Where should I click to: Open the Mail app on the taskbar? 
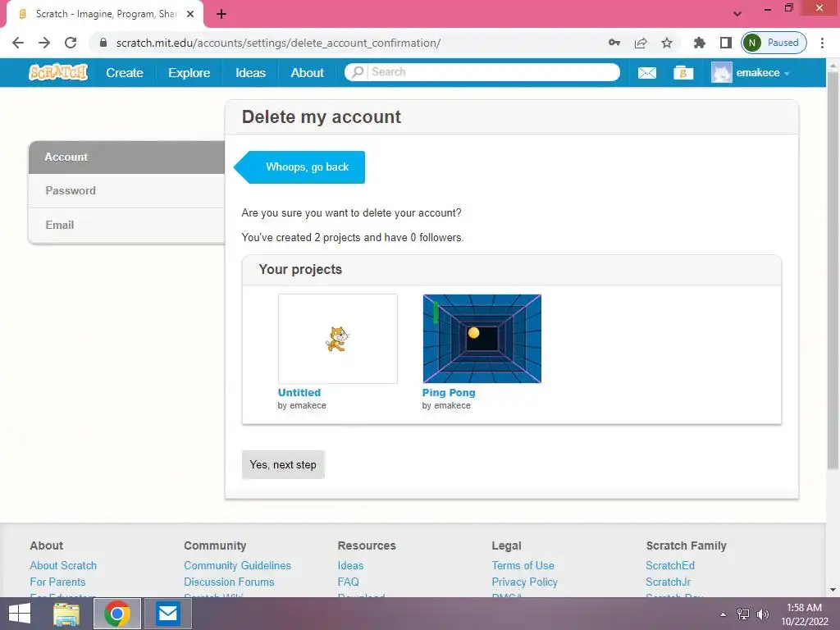[x=167, y=614]
